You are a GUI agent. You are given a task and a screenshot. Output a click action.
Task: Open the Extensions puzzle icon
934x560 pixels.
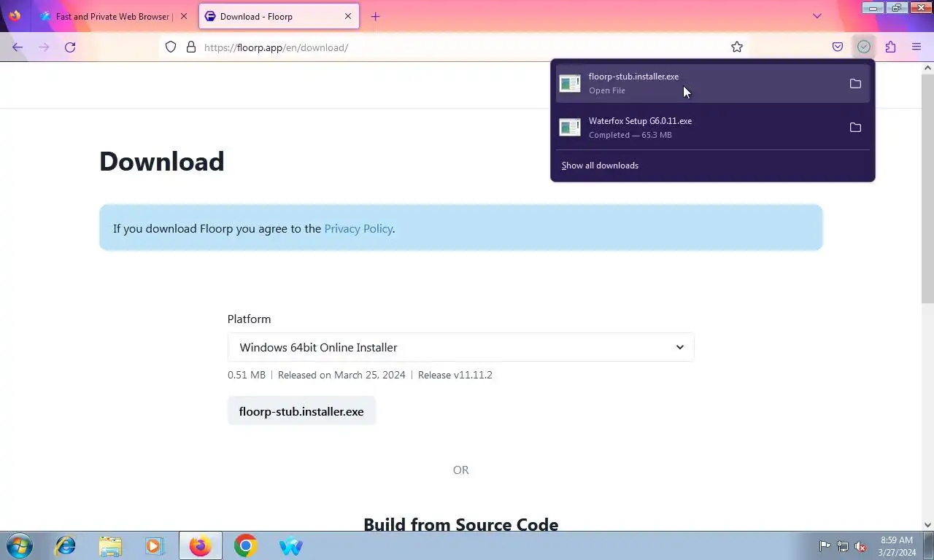[x=890, y=47]
